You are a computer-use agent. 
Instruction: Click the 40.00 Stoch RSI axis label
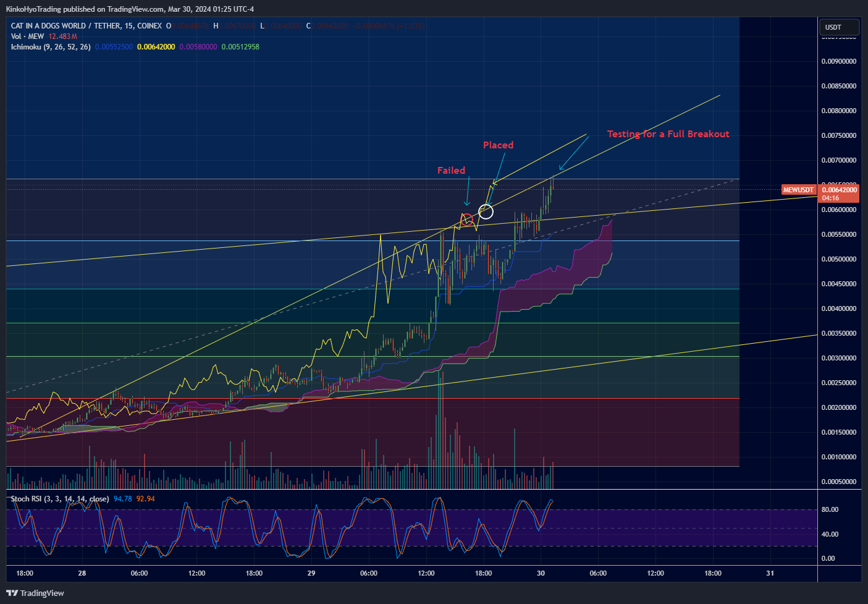tap(830, 534)
